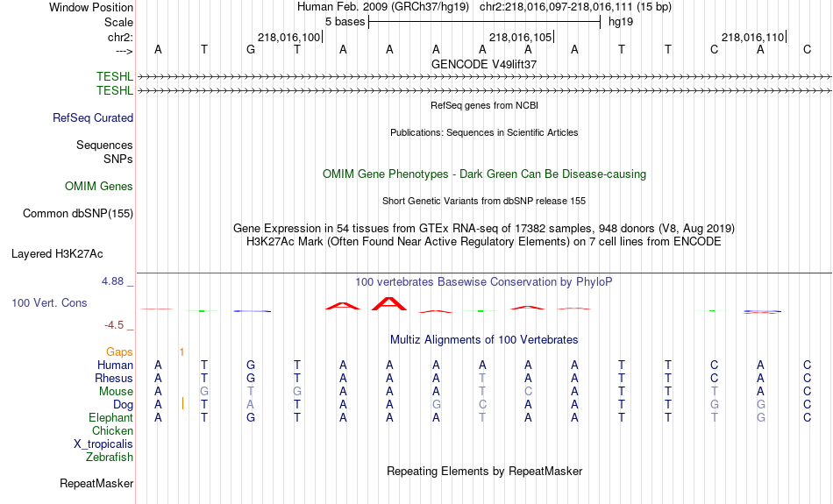833x504 pixels.
Task: Click the second TESHL gene track label
Action: tap(115, 90)
